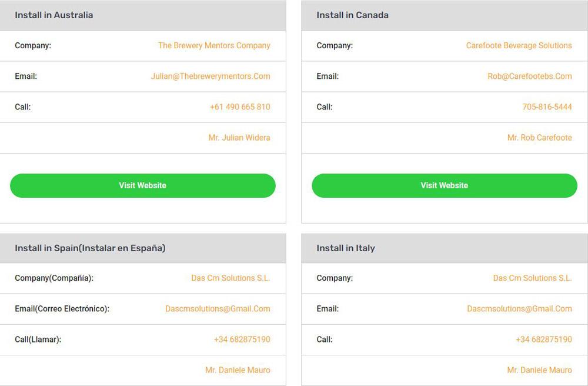Call the +61 490 665 810 number
The width and height of the screenshot is (588, 386).
(240, 107)
